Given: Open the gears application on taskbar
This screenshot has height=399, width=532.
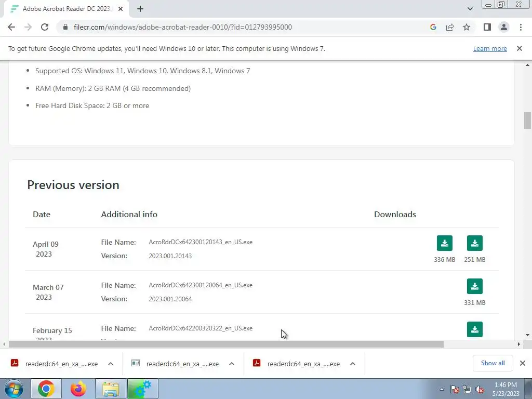Looking at the screenshot, I should [x=142, y=389].
